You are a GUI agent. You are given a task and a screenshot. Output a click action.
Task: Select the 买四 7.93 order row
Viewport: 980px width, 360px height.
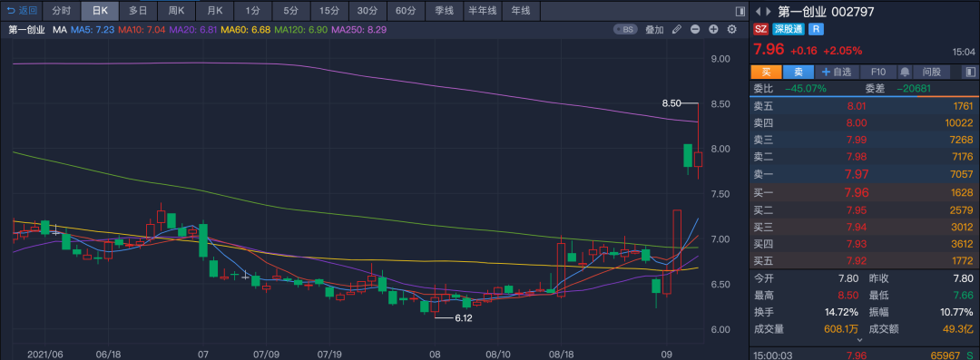[x=865, y=244]
